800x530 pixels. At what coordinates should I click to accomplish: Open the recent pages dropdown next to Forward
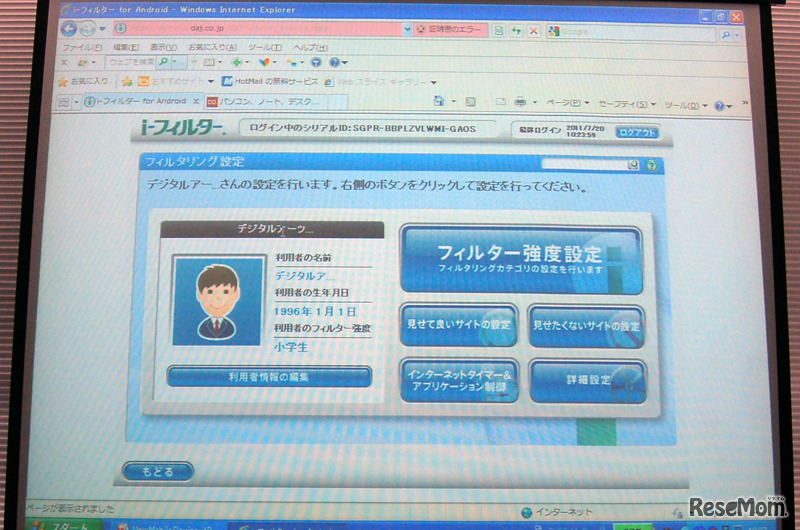tap(102, 29)
